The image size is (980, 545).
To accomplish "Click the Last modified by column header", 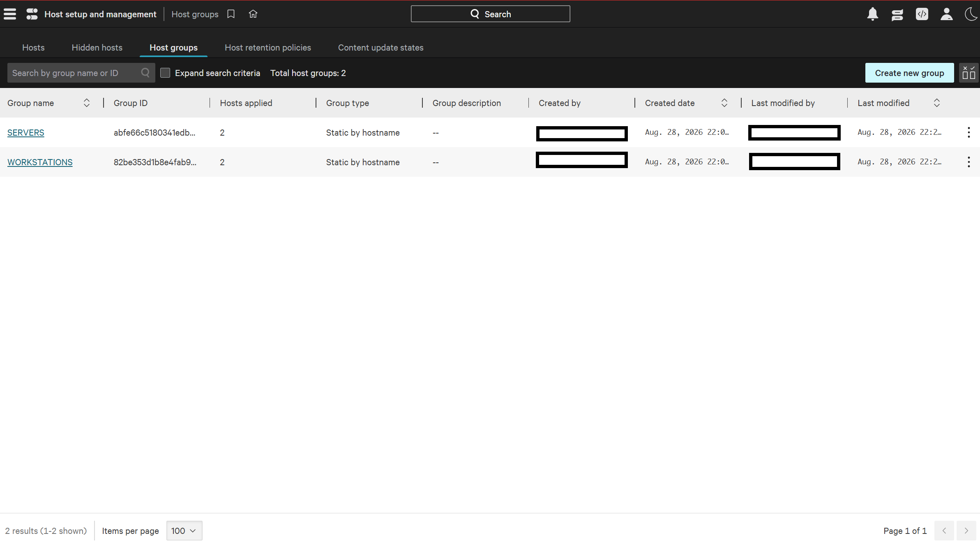I will click(x=783, y=103).
